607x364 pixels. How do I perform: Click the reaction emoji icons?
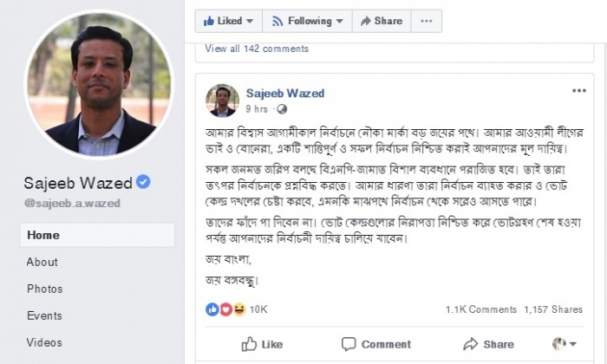tap(225, 309)
